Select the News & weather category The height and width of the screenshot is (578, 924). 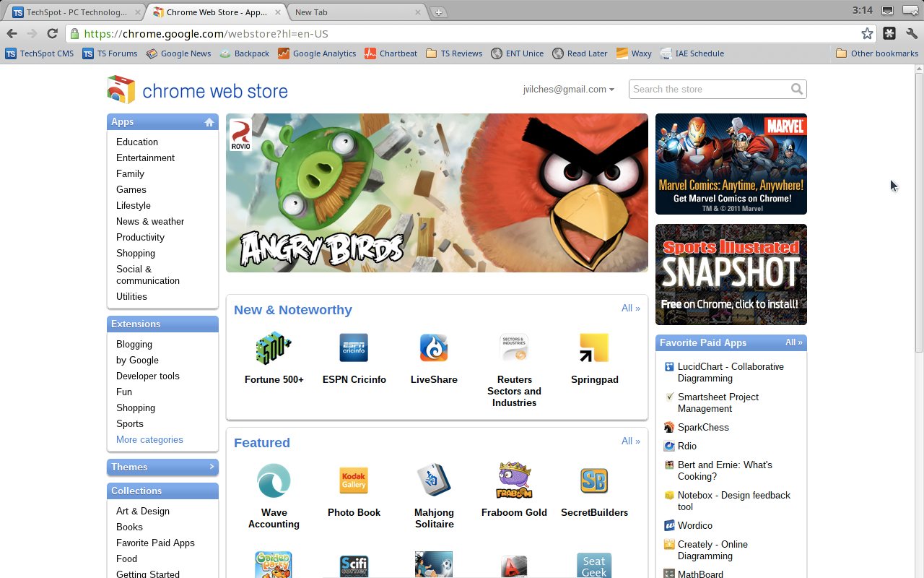coord(150,221)
